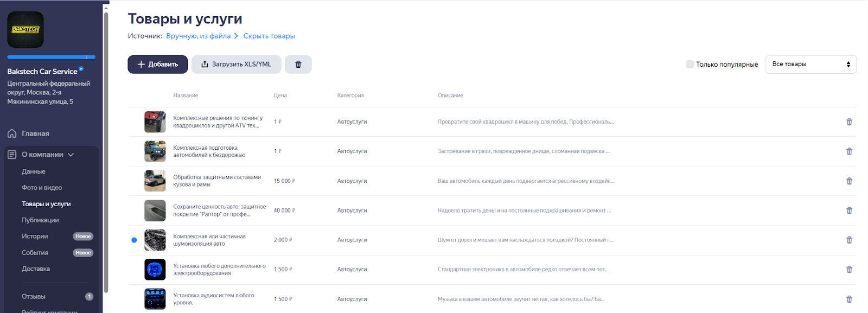Click the blue profile progress bar
The height and width of the screenshot is (313, 868).
(x=51, y=57)
